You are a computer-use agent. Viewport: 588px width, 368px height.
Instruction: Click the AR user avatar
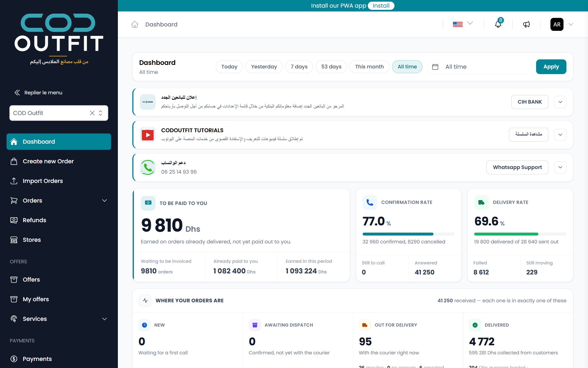(x=557, y=24)
